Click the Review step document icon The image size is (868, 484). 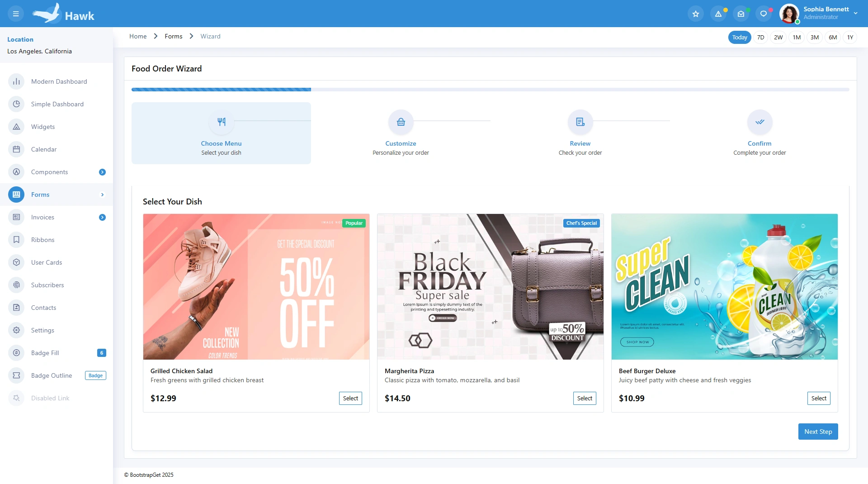pyautogui.click(x=580, y=122)
